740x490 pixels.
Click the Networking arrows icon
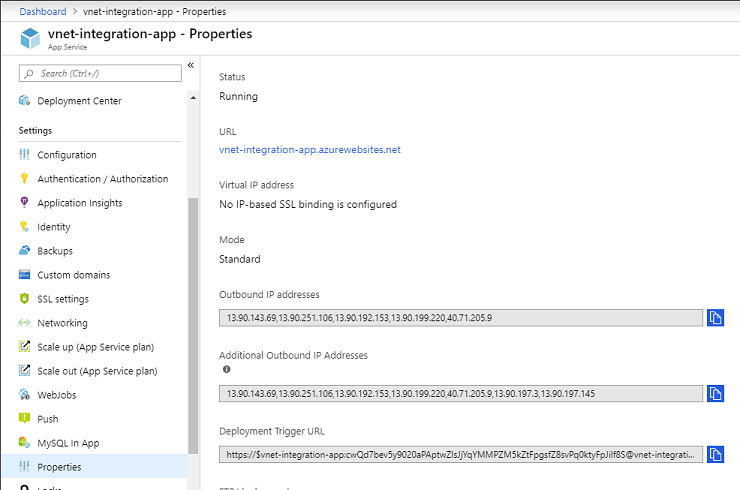tap(24, 323)
